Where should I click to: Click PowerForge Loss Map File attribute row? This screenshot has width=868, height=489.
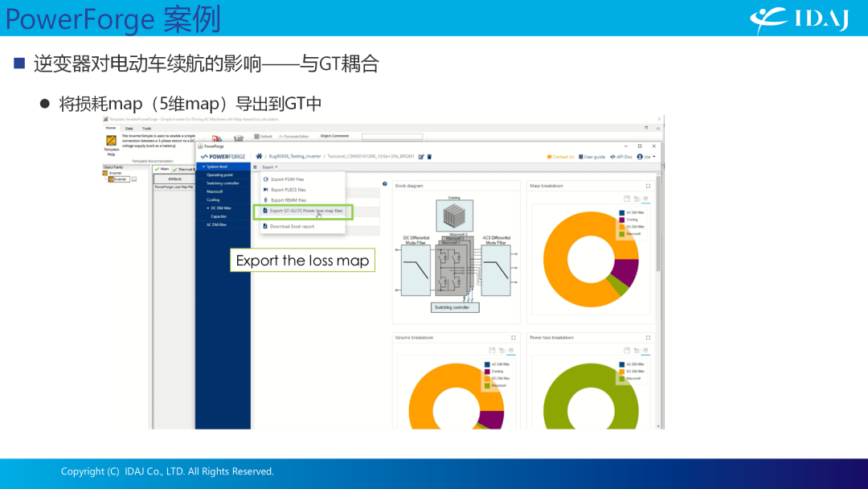174,187
